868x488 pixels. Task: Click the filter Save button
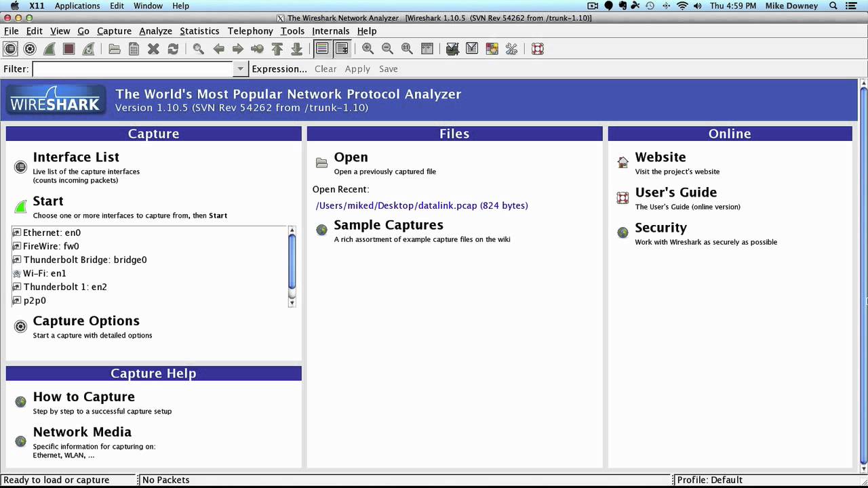click(x=389, y=69)
